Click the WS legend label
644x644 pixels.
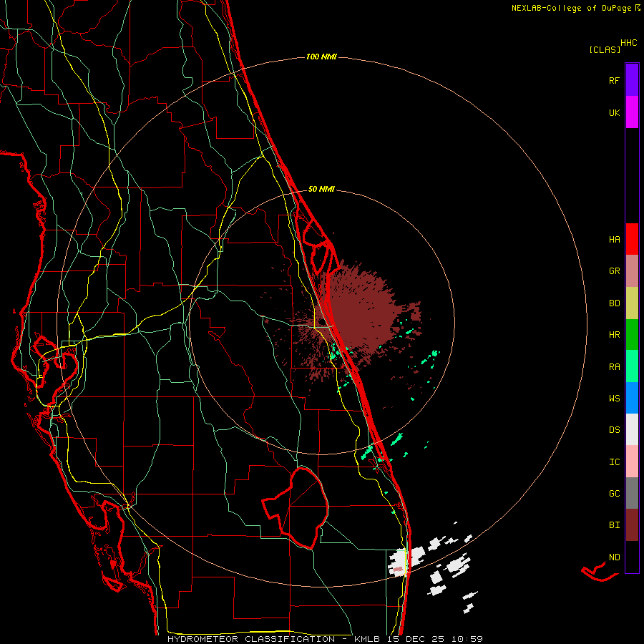614,399
